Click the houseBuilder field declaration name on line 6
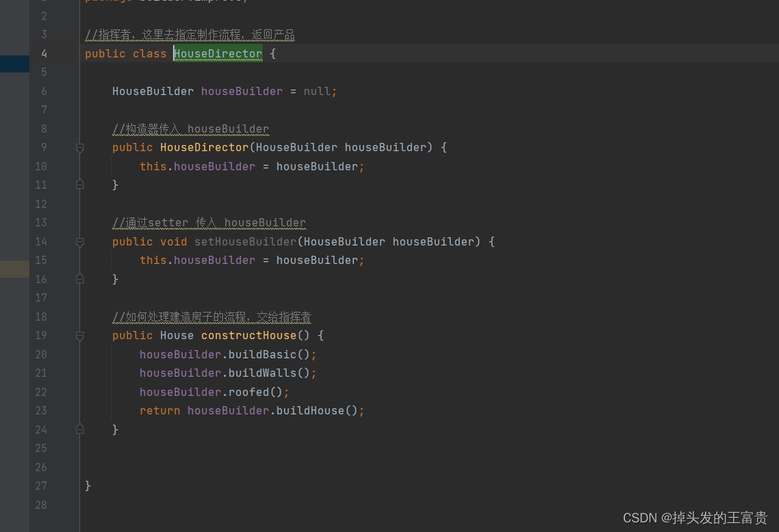Viewport: 779px width, 532px height. tap(242, 92)
